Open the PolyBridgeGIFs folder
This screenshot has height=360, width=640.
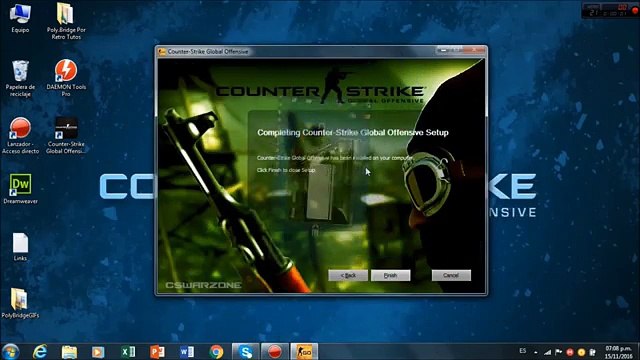(x=20, y=303)
